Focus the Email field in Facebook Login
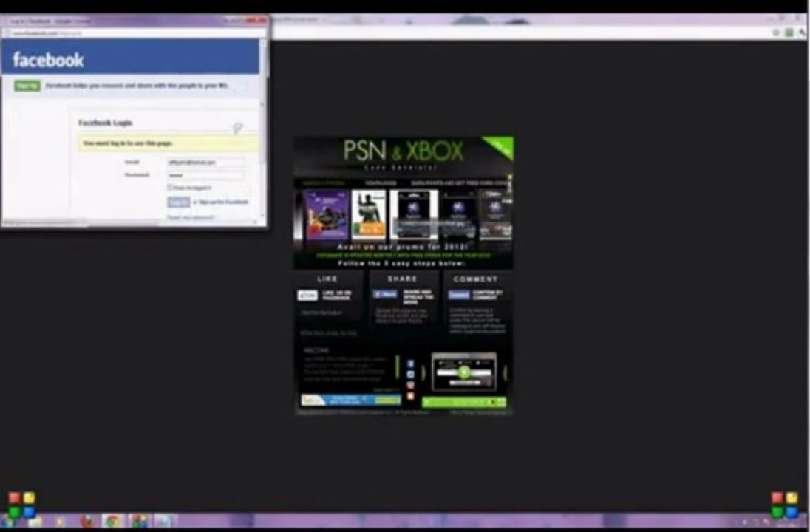This screenshot has width=810, height=532. coord(206,162)
